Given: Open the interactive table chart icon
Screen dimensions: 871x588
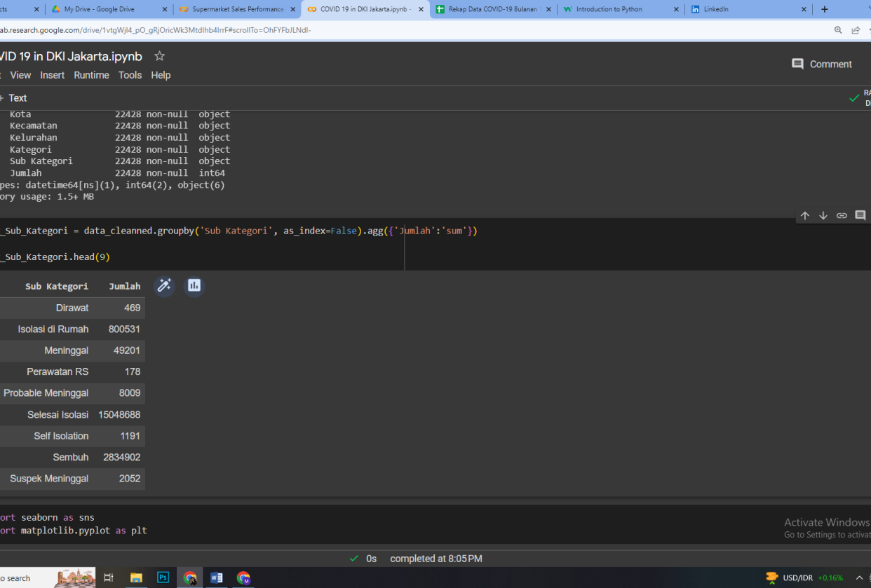Looking at the screenshot, I should pyautogui.click(x=194, y=285).
